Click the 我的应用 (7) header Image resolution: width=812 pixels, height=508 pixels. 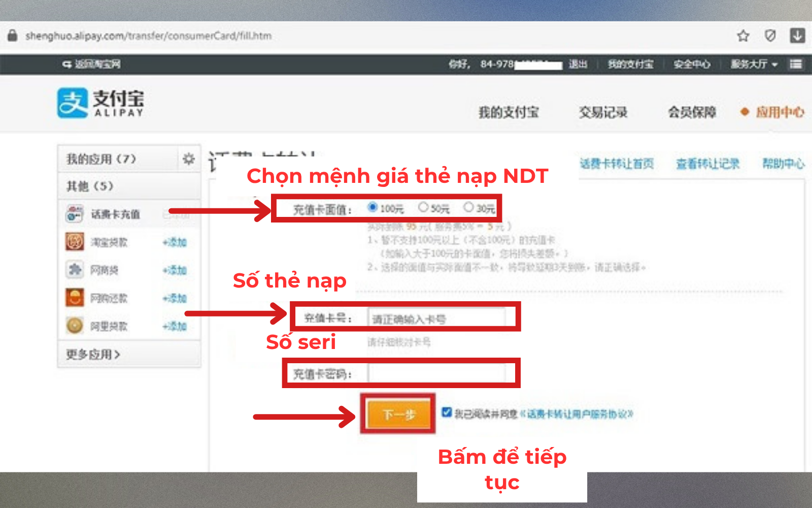(101, 158)
